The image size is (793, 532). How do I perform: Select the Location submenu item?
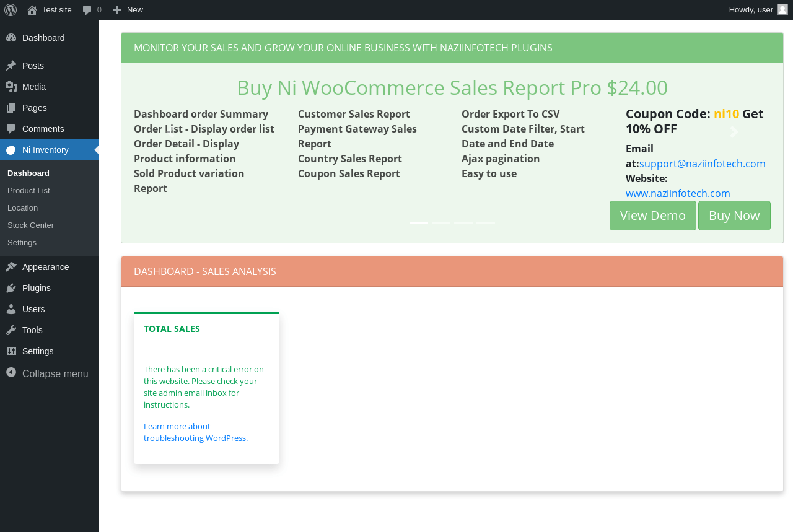click(x=22, y=208)
